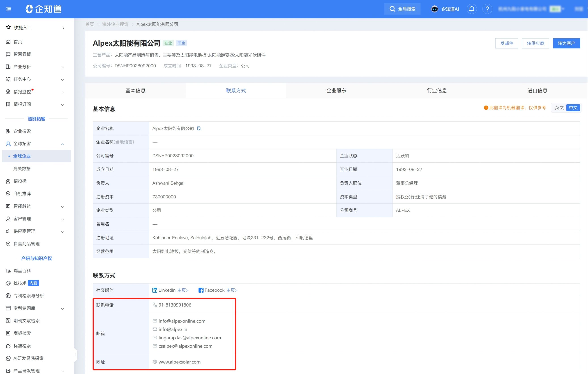Click 转供应商 button
Image resolution: width=588 pixels, height=374 pixels.
point(535,43)
